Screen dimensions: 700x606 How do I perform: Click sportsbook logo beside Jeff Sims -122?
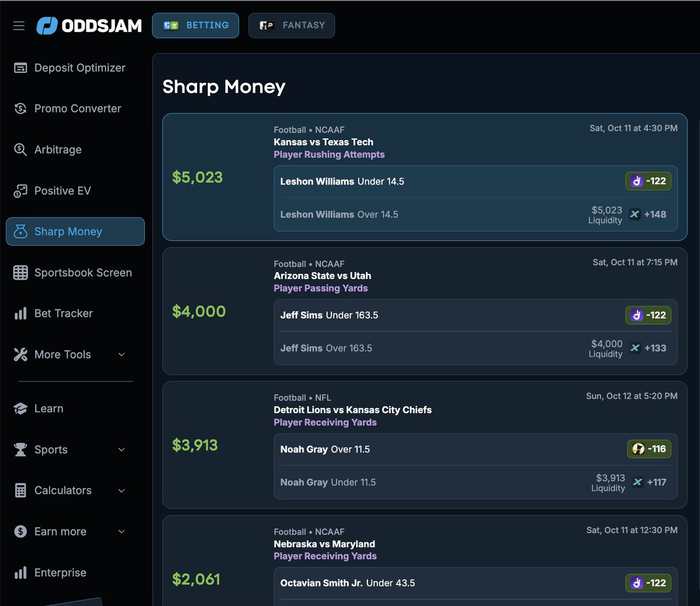pyautogui.click(x=636, y=315)
